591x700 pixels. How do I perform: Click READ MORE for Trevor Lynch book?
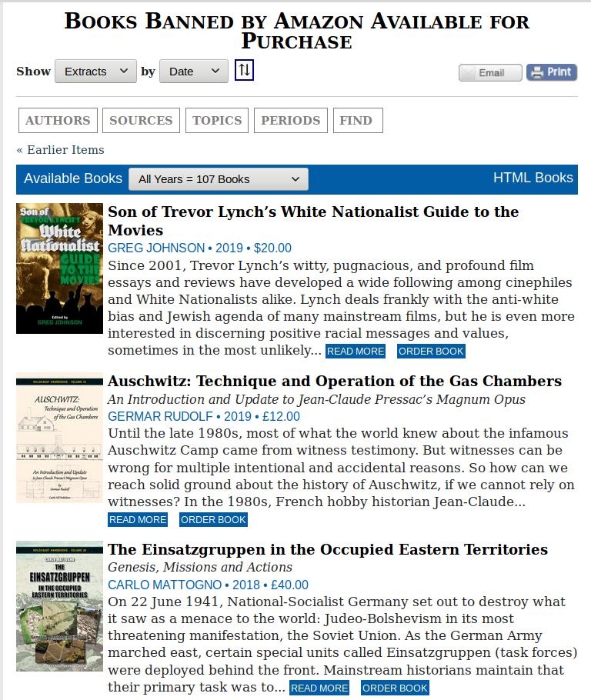coord(356,352)
